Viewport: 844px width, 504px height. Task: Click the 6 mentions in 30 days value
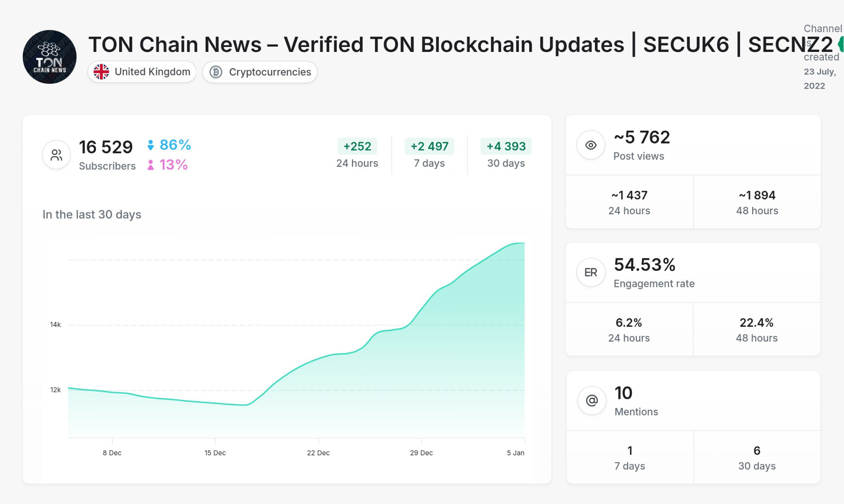(x=757, y=450)
